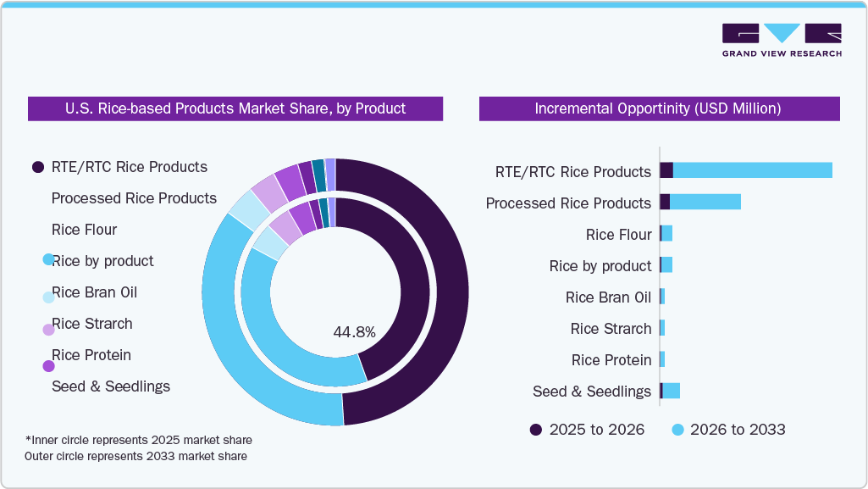The height and width of the screenshot is (489, 868).
Task: Click the outer ring lavender segment
Action: pos(269,192)
